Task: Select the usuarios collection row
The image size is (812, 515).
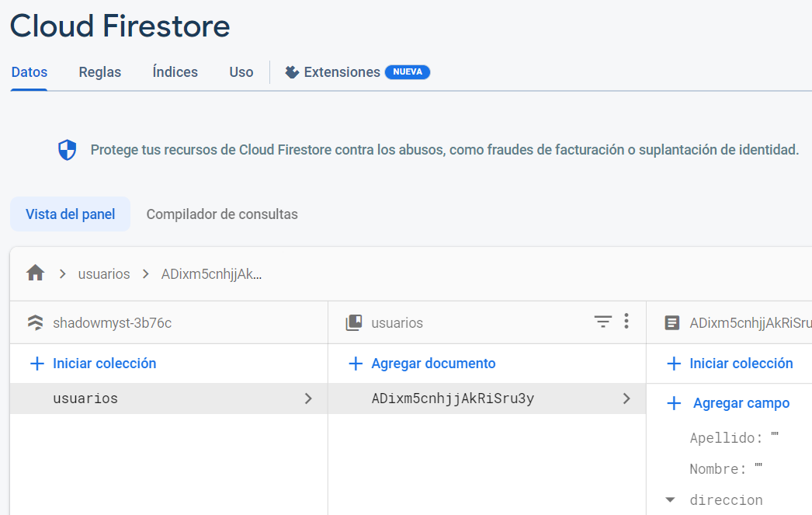Action: 168,398
